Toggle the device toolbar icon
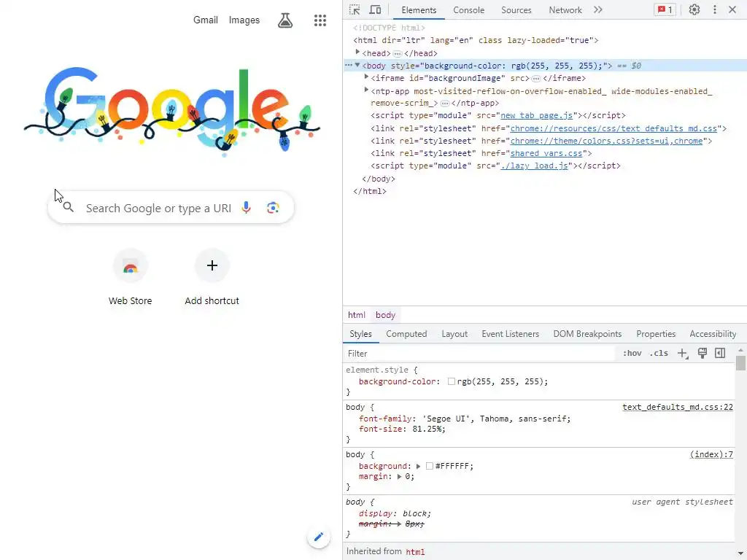This screenshot has height=560, width=747. pyautogui.click(x=376, y=9)
